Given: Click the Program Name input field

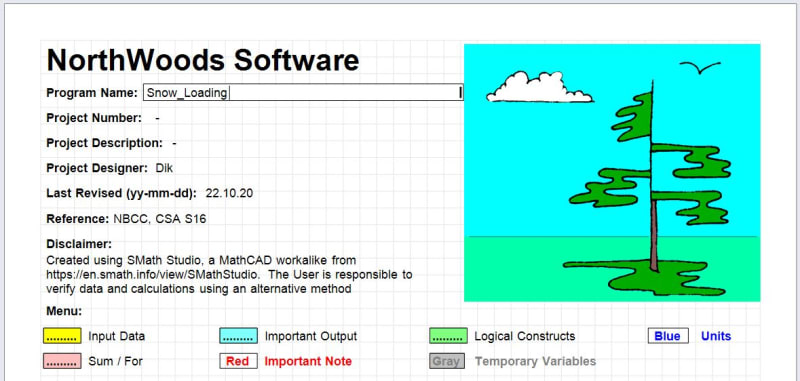Looking at the screenshot, I should (303, 92).
